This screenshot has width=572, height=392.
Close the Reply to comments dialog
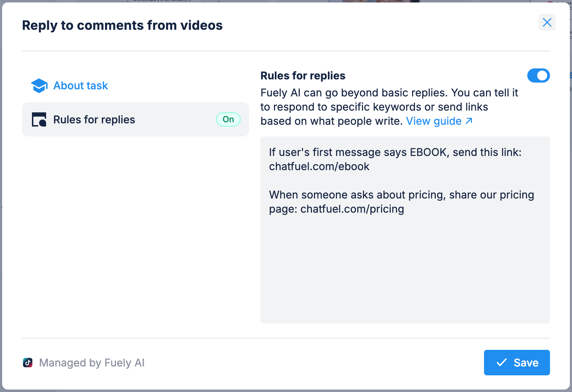pos(547,22)
